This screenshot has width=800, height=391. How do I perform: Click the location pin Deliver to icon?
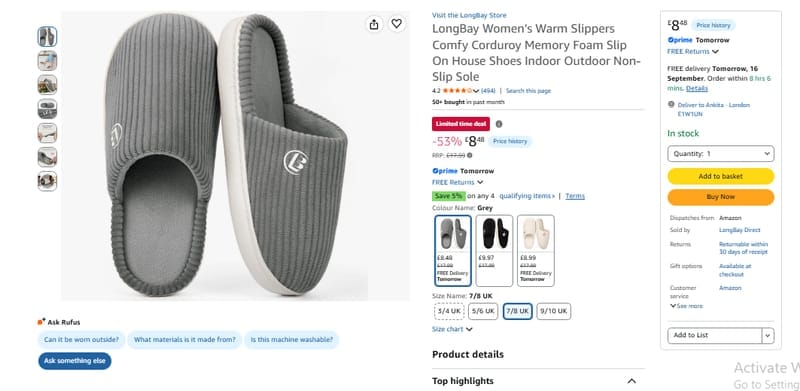pyautogui.click(x=671, y=104)
